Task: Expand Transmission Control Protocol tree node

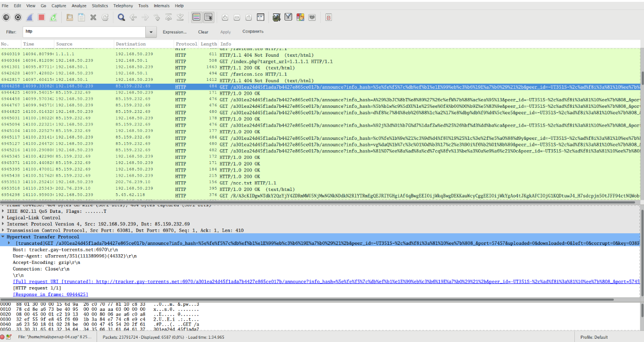Action: 4,230
